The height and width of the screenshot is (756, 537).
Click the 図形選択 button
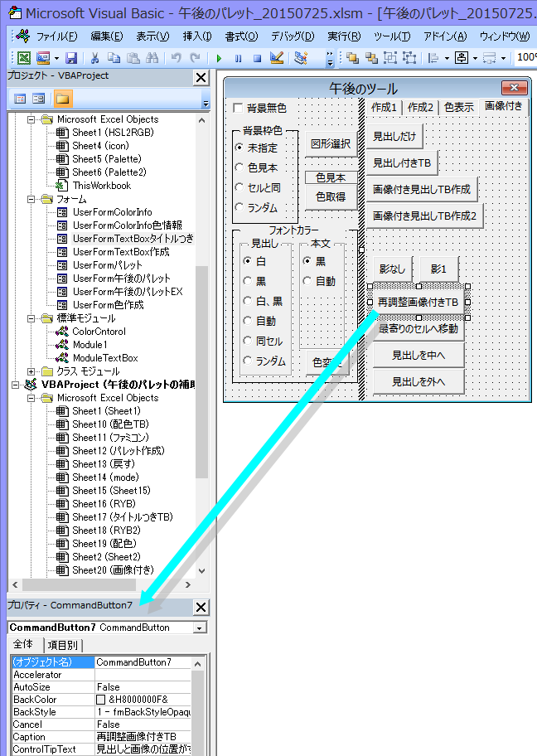[x=331, y=143]
